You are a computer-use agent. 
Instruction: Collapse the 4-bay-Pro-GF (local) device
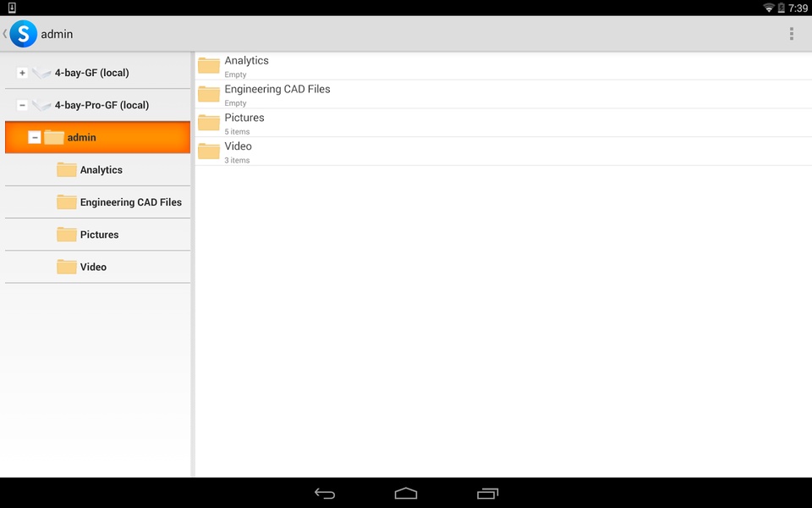click(22, 105)
